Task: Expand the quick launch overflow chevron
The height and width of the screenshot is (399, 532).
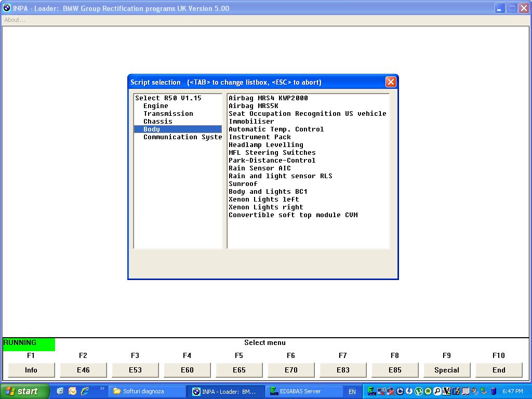Action: coord(102,389)
